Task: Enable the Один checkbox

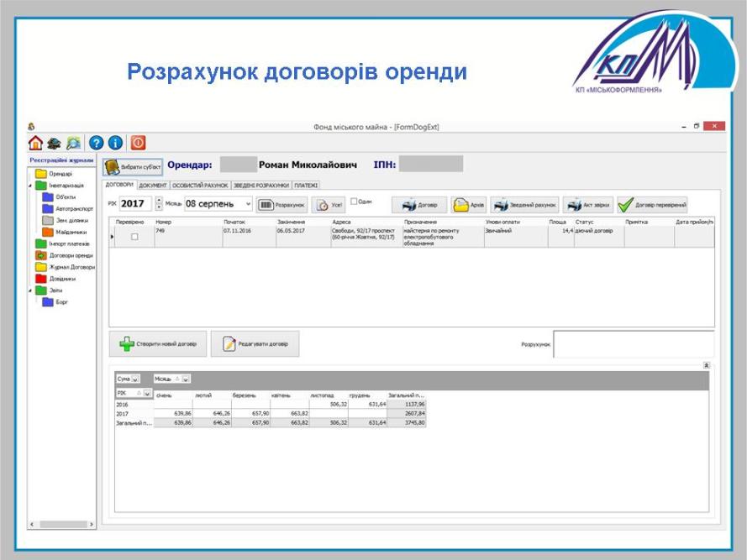Action: click(354, 201)
